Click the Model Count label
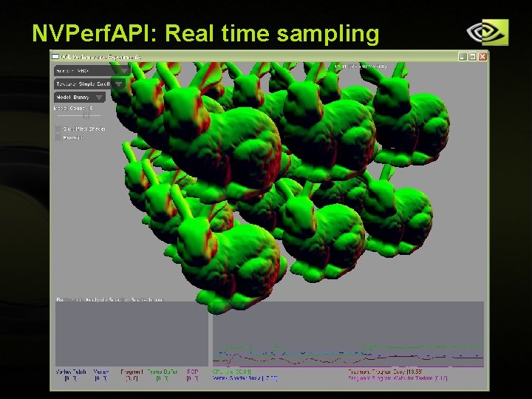 click(73, 108)
